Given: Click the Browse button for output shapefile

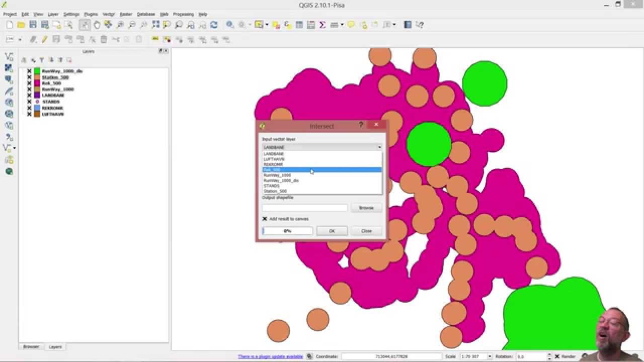Looking at the screenshot, I should [366, 208].
